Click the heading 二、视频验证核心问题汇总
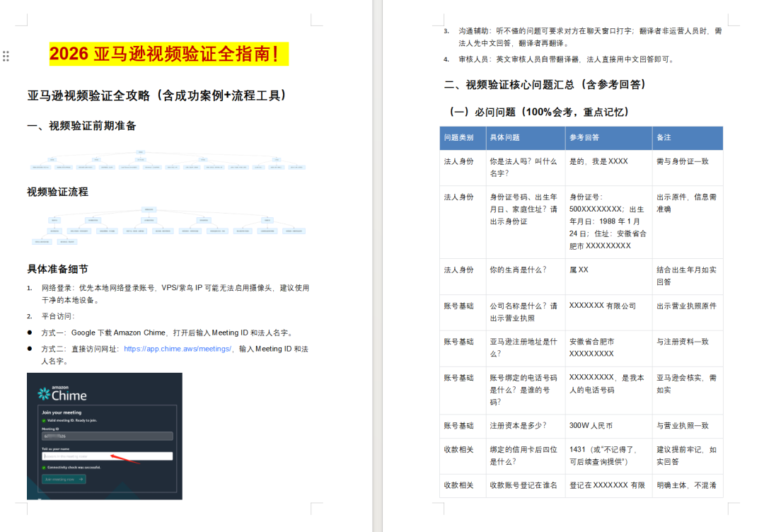Screen dimensions: 764x532 point(545,85)
